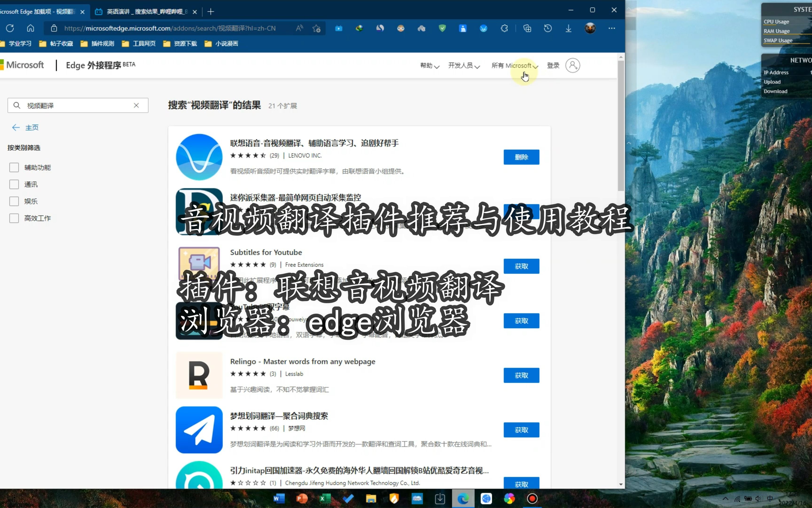Click 获取 for Subtitles for Youtube

pyautogui.click(x=521, y=266)
